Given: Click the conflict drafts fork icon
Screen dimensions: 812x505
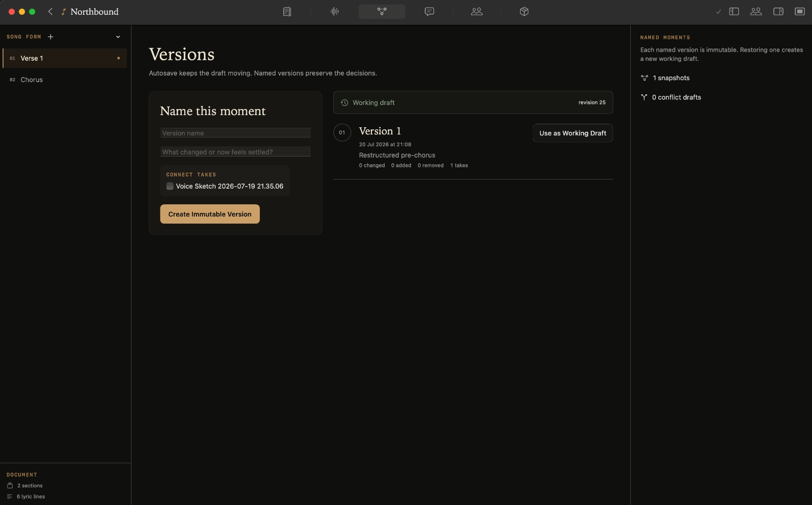Looking at the screenshot, I should pyautogui.click(x=644, y=97).
